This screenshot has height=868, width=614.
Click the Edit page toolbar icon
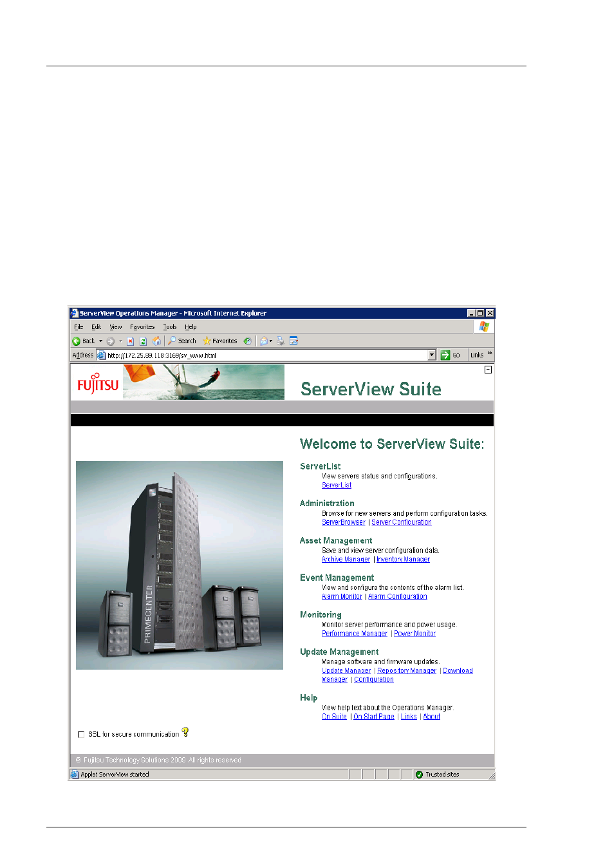tap(293, 341)
